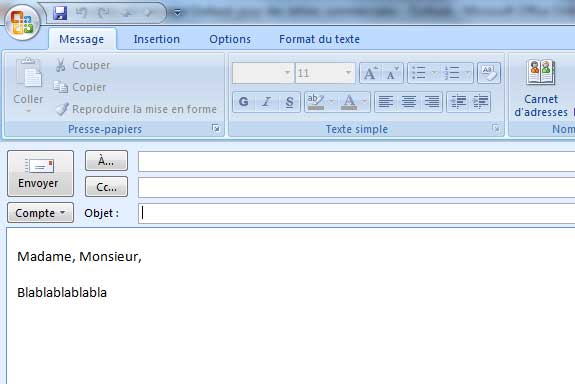The width and height of the screenshot is (575, 384).
Task: Open the Options tab
Action: tap(230, 39)
